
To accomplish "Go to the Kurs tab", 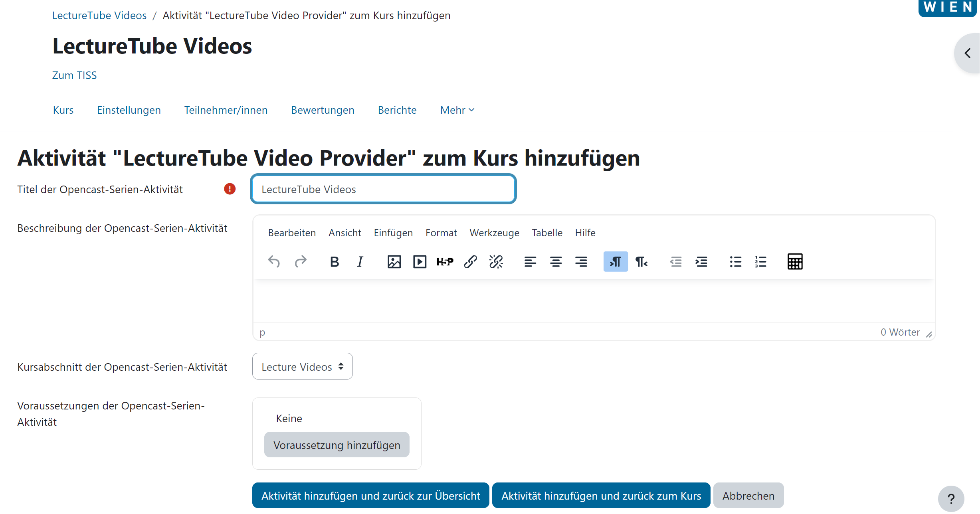I will [63, 110].
